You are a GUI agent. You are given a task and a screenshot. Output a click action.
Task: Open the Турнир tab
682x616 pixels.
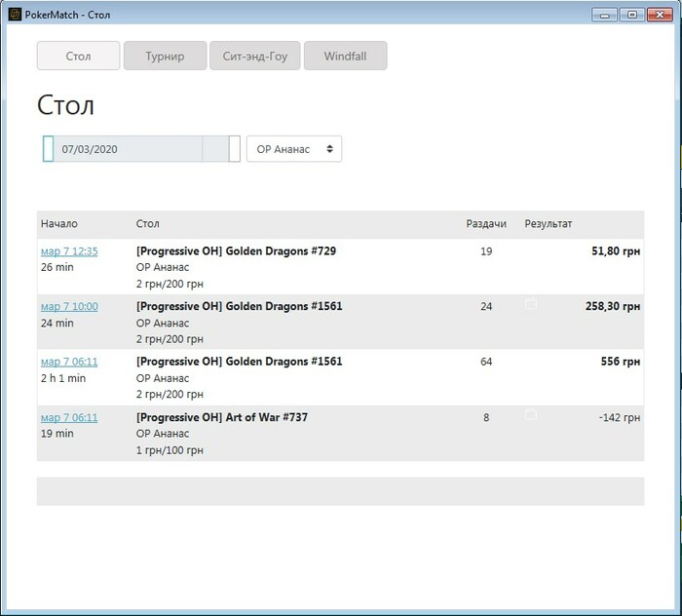[x=165, y=56]
